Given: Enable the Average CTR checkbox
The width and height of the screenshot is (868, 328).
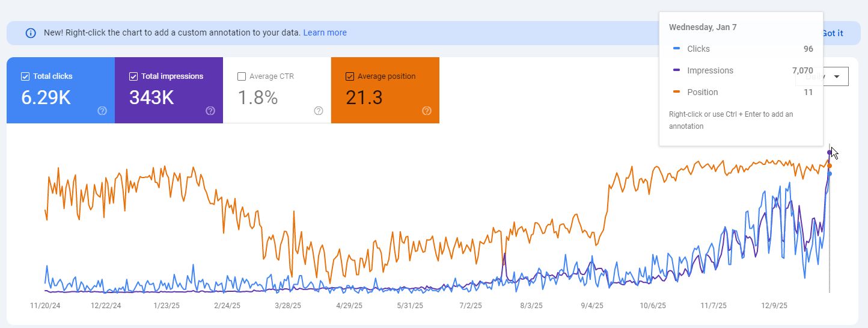Looking at the screenshot, I should click(242, 76).
